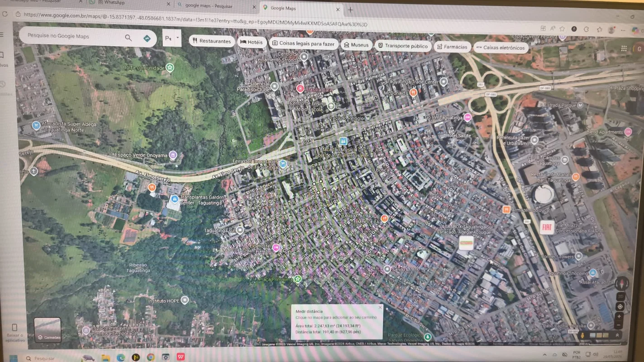Image resolution: width=644 pixels, height=362 pixels.
Task: Open Microsoft Edge from the taskbar
Action: coord(121,358)
